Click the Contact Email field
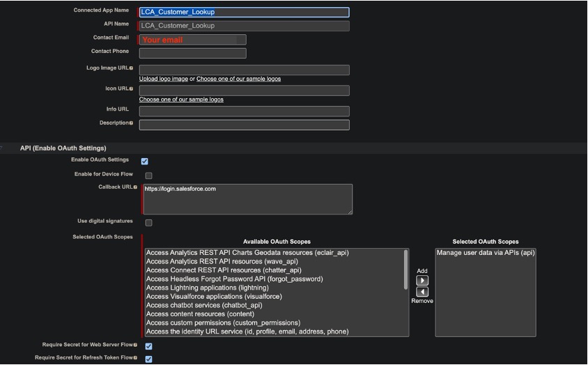The height and width of the screenshot is (365, 588). pos(193,40)
